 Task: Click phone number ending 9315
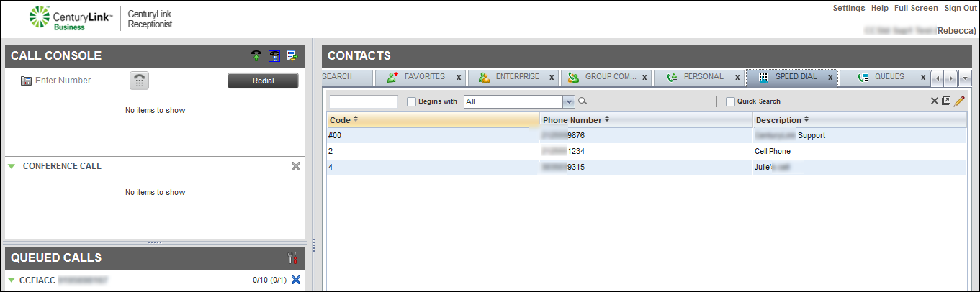564,168
